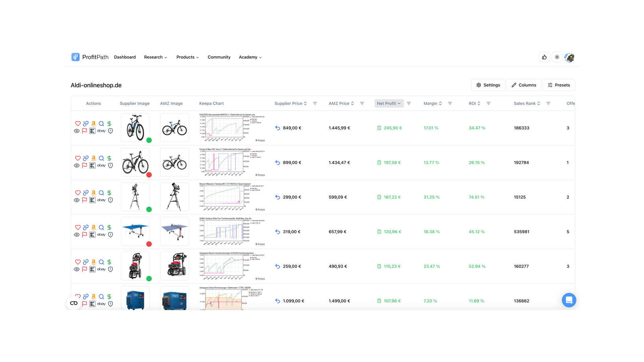Viewport: 644px width, 362px height.
Task: Open eBay icon in the 899,00 € row
Action: pos(101,166)
